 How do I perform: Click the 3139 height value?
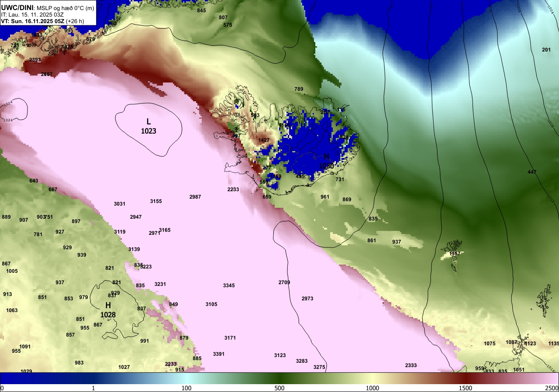pos(134,249)
